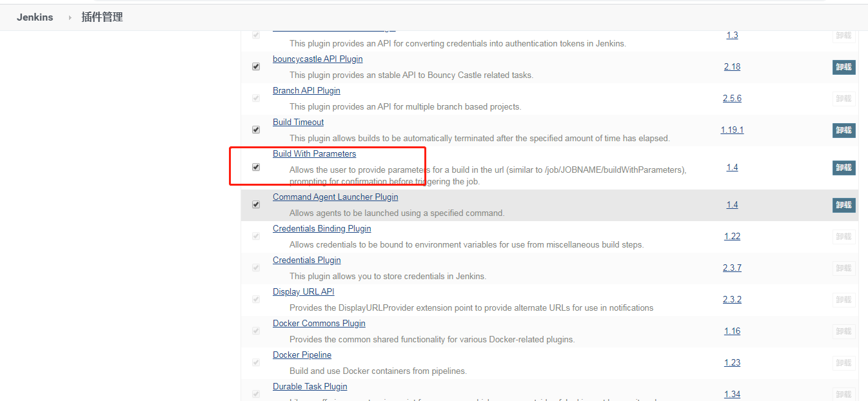The width and height of the screenshot is (868, 401).
Task: Click version 1.22 link
Action: (732, 236)
